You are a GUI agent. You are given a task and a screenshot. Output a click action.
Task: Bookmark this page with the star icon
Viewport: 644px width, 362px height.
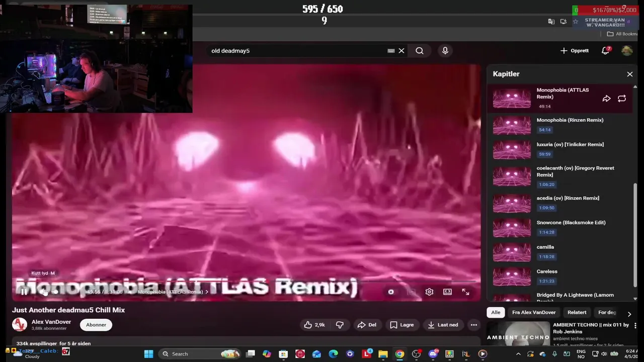pos(575,22)
